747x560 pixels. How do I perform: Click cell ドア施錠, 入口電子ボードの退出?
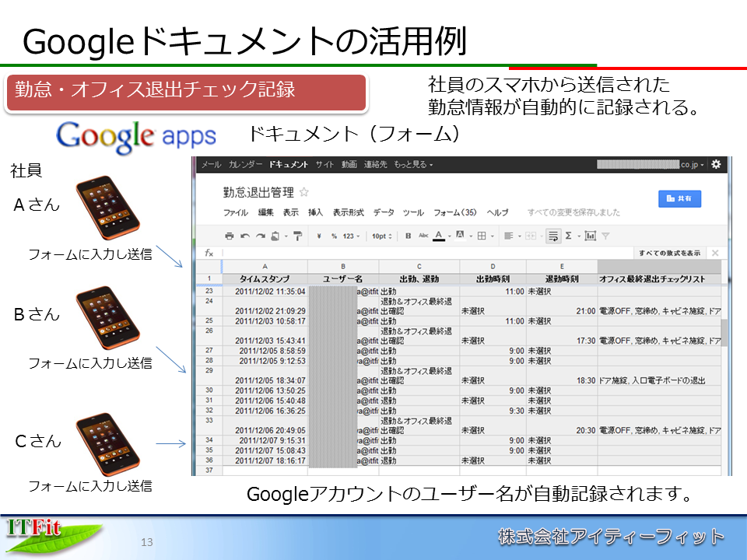tap(659, 375)
